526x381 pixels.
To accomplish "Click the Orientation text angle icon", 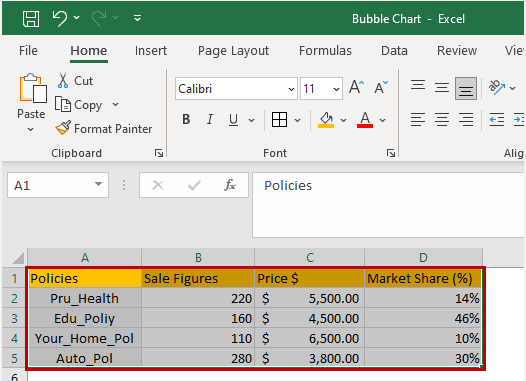I will (497, 88).
